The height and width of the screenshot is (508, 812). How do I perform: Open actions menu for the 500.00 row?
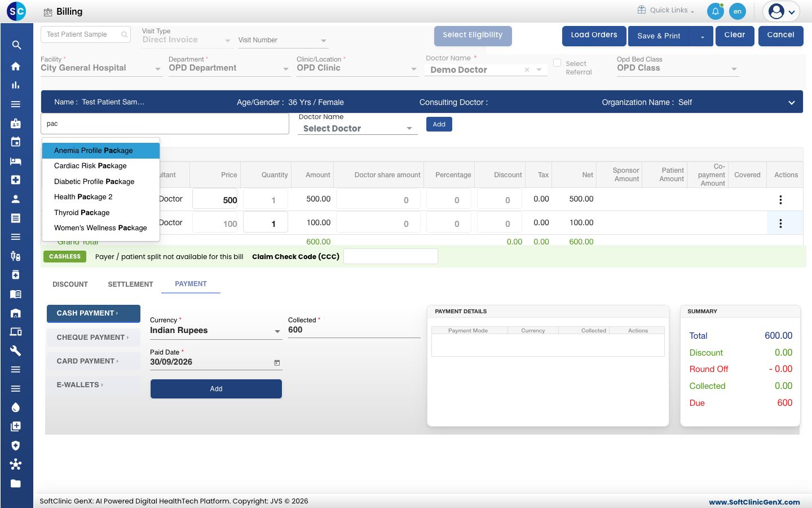(x=780, y=200)
